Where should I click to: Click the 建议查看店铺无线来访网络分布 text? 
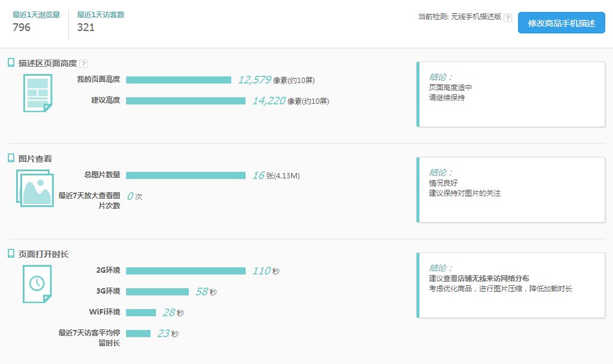point(479,279)
